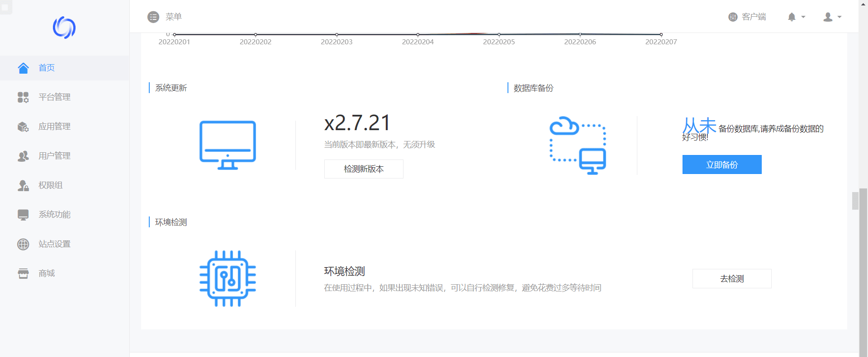Viewport: 868px width, 357px height.
Task: Click the system update monitor illustration
Action: tap(228, 145)
